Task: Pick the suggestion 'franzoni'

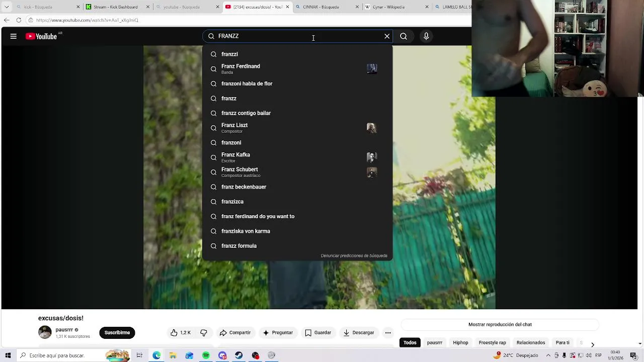Action: point(297,143)
